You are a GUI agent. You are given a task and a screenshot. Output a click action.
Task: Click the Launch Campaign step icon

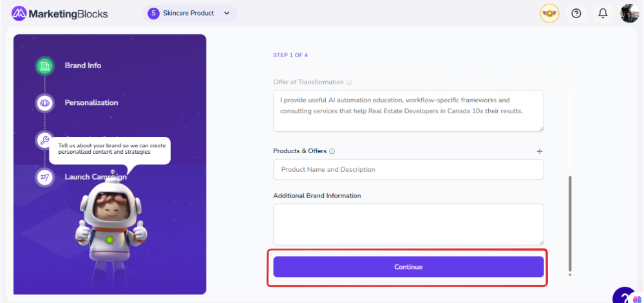click(x=44, y=177)
